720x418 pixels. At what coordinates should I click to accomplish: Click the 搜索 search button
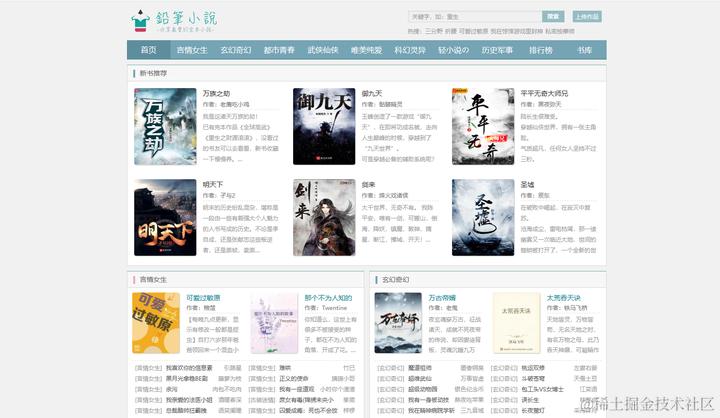point(553,17)
